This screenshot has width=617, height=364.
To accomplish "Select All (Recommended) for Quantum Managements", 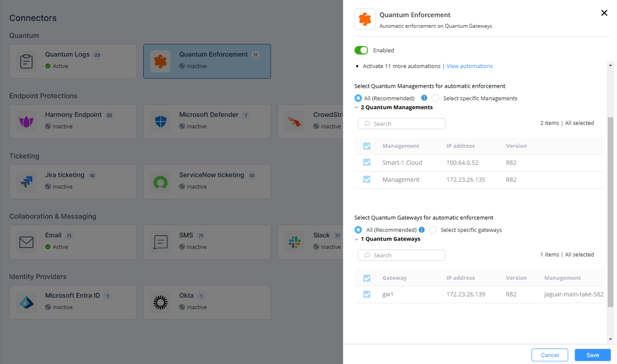I will click(x=358, y=98).
